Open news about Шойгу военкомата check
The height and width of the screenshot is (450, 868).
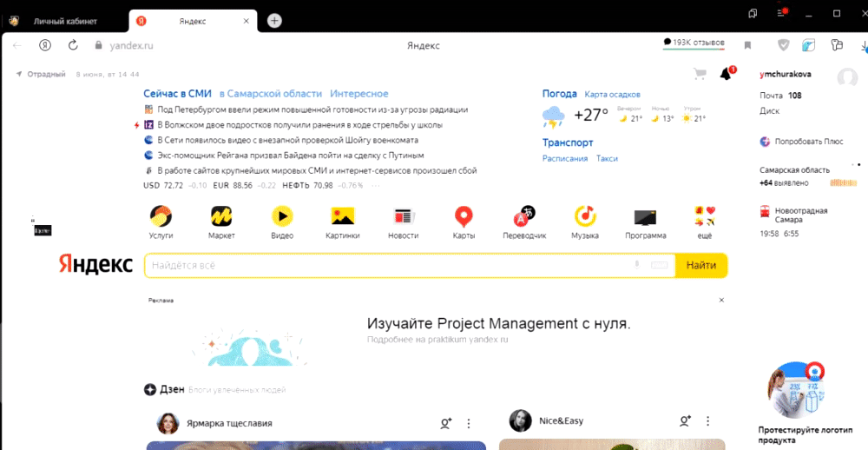click(x=287, y=140)
